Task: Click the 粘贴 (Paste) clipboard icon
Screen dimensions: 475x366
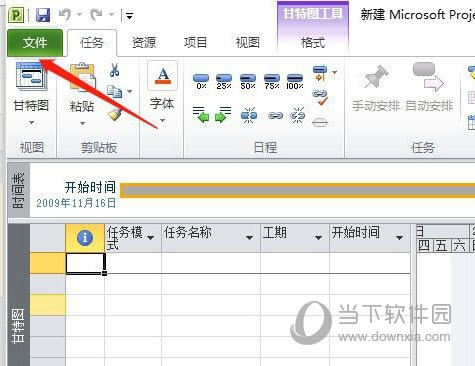Action: click(x=82, y=77)
